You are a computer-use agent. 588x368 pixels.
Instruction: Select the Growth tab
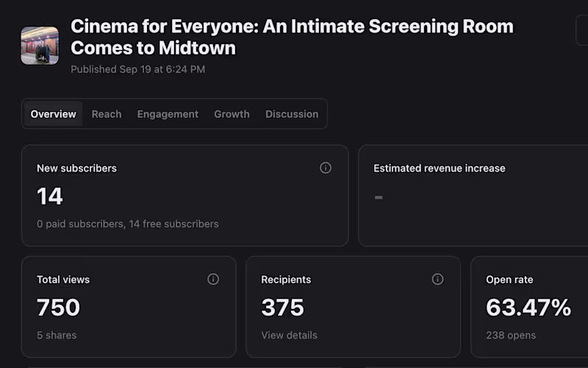232,114
